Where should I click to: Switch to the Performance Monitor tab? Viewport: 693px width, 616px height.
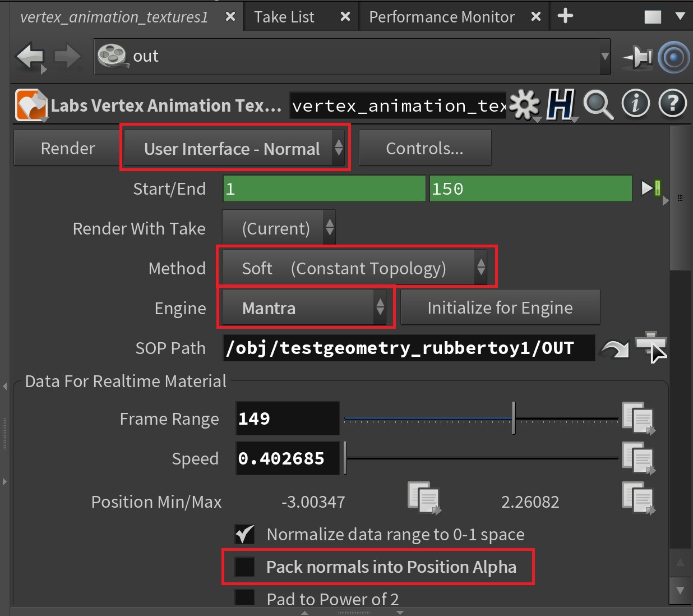point(441,17)
